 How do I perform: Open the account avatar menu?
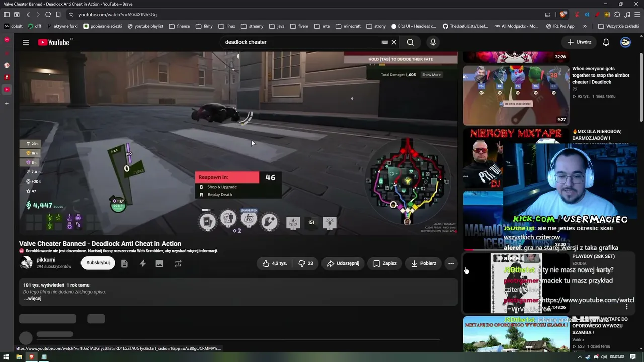pos(625,42)
